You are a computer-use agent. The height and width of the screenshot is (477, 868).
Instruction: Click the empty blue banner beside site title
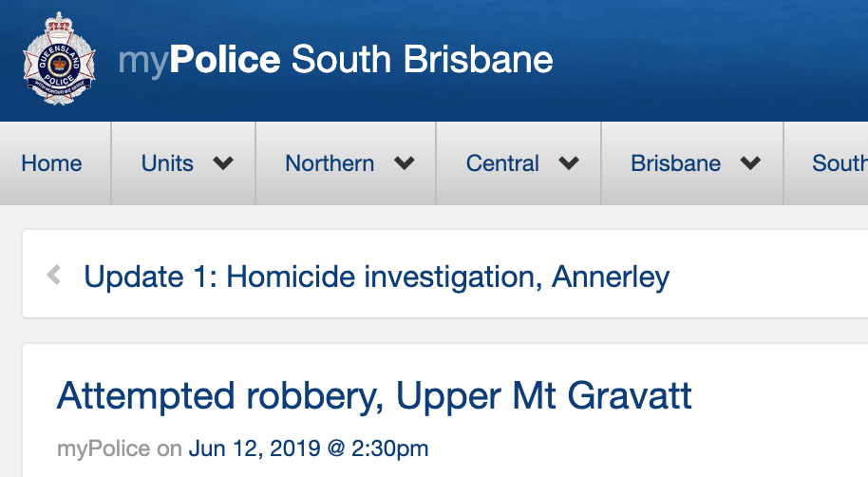click(x=712, y=60)
